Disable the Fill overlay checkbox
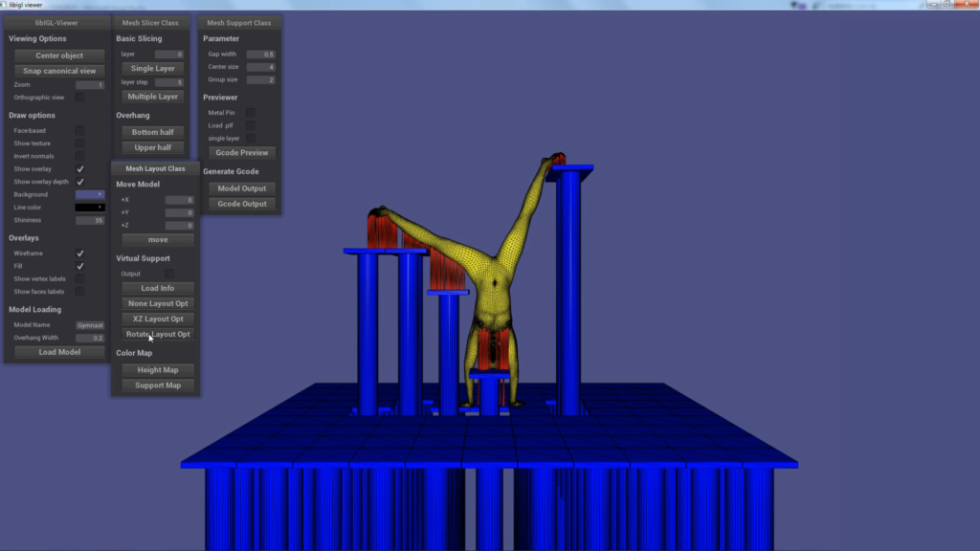 pos(80,266)
